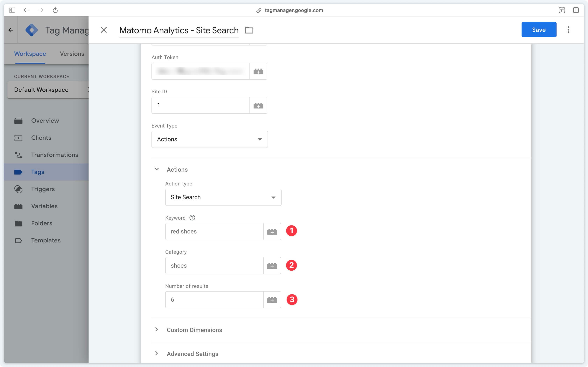Open Variables in the sidebar
The height and width of the screenshot is (367, 588).
(x=46, y=206)
